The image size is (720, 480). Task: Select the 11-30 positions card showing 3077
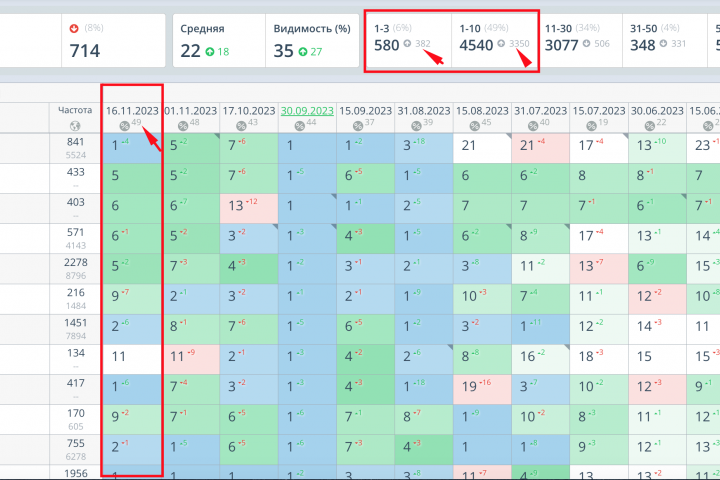click(579, 40)
